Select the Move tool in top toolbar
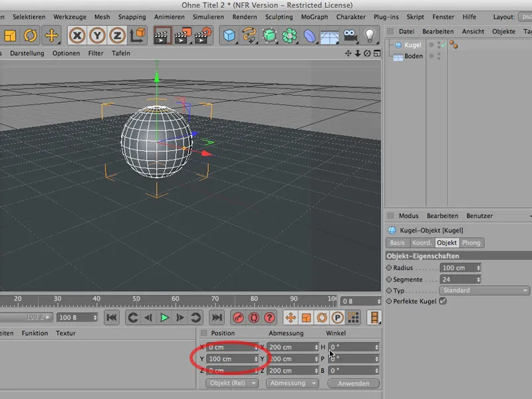This screenshot has width=532, height=399. 51,35
